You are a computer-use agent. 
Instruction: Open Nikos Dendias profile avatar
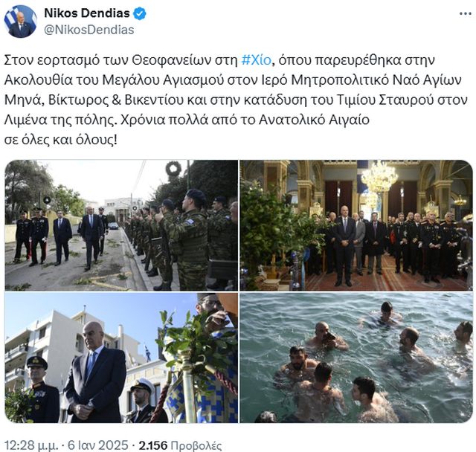click(20, 22)
